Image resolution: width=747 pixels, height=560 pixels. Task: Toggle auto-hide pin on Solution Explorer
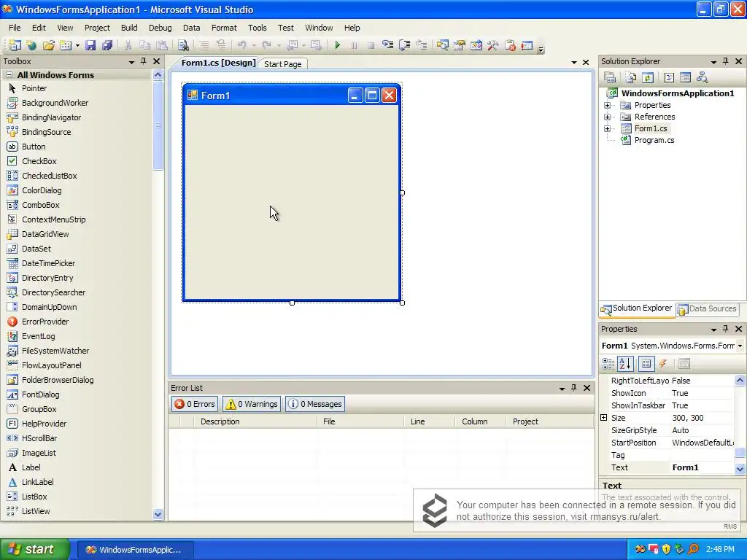click(726, 61)
